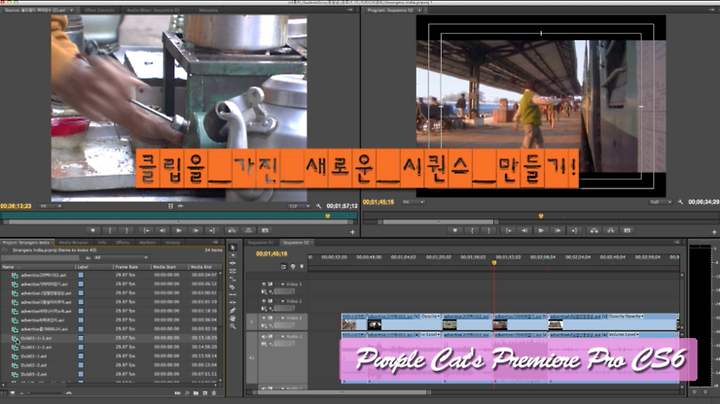Switch to the Effects tab
Viewport: 720px width, 404px height.
(123, 242)
